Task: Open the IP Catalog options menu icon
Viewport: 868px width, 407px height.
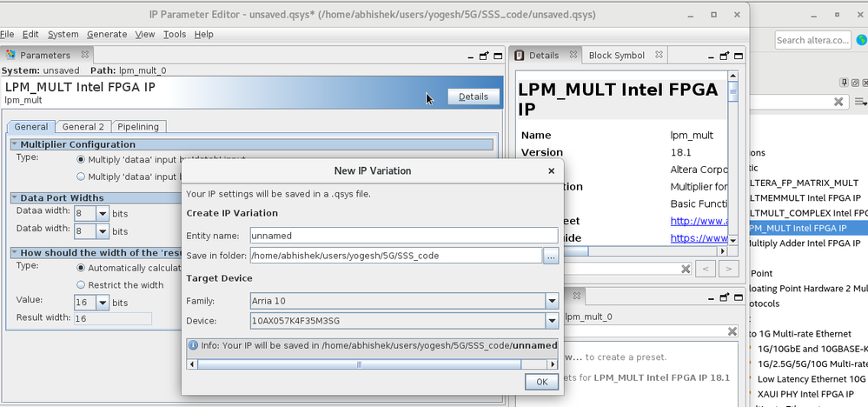Action: (861, 102)
